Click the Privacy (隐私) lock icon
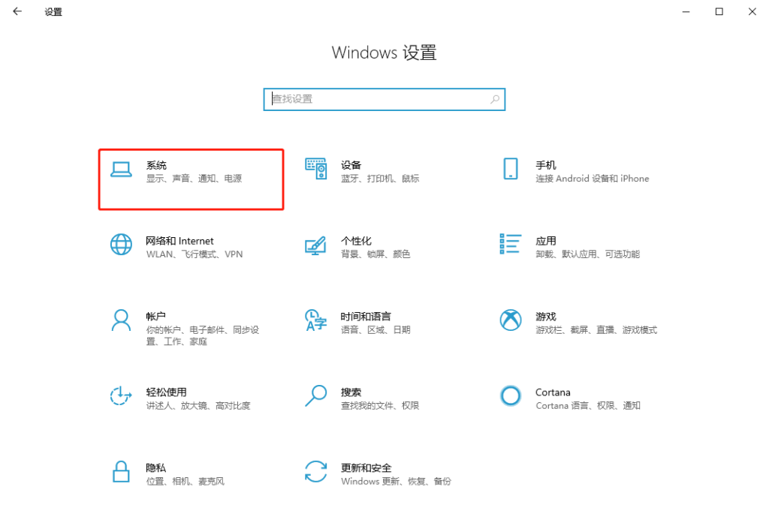 tap(121, 472)
